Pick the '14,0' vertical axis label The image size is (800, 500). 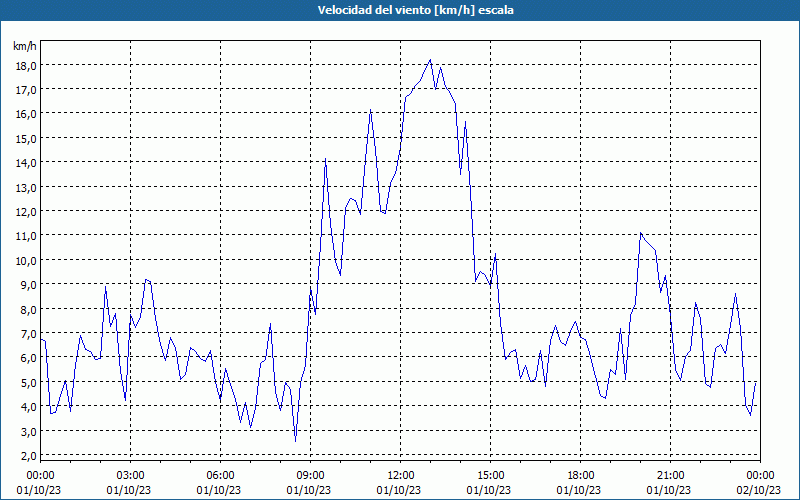pos(25,164)
